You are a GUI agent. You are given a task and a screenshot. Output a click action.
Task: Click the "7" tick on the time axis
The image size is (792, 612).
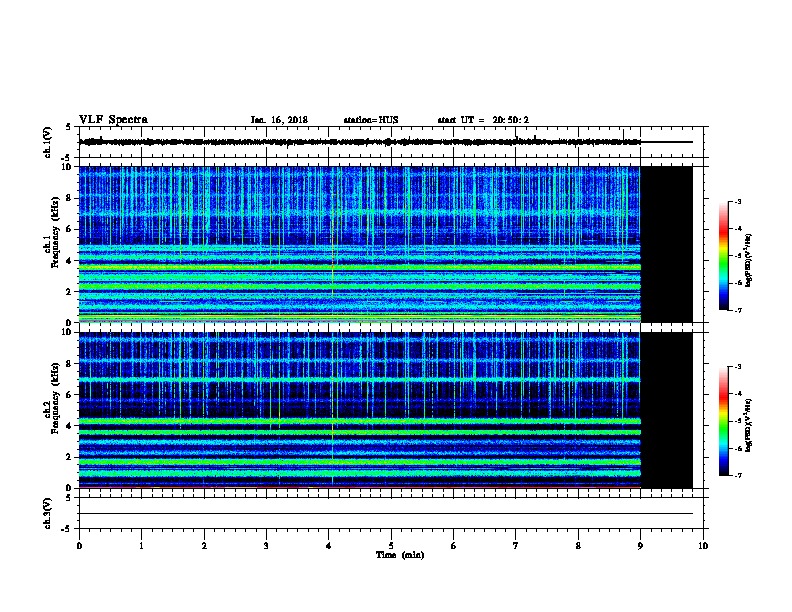(516, 546)
